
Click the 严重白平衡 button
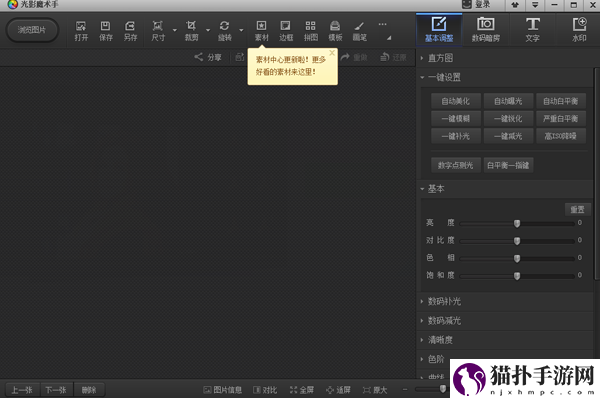[x=561, y=119]
